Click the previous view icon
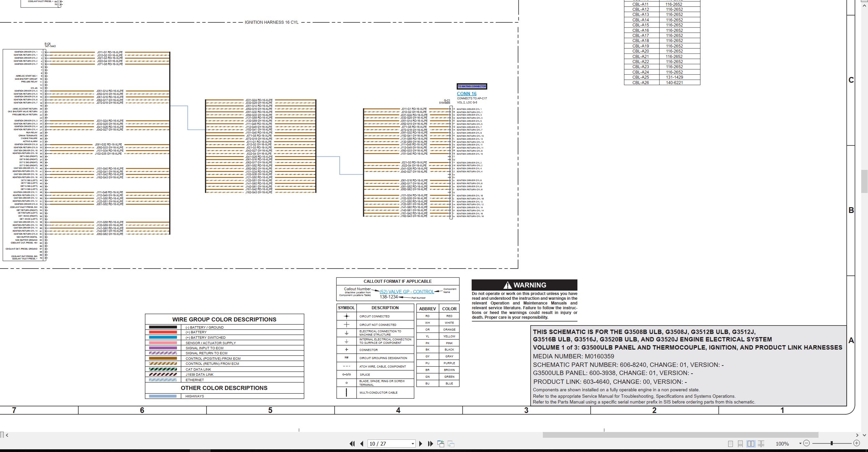 [x=441, y=444]
